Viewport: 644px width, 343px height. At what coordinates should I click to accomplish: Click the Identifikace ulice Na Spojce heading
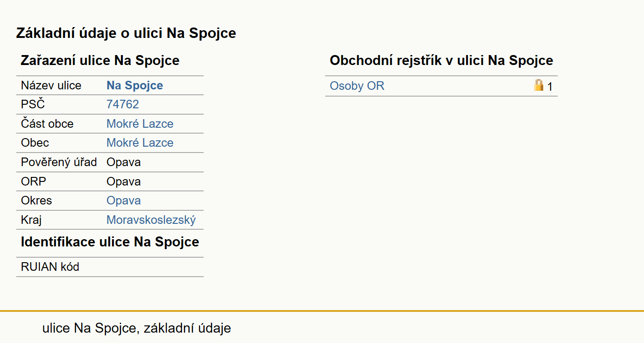pyautogui.click(x=110, y=242)
